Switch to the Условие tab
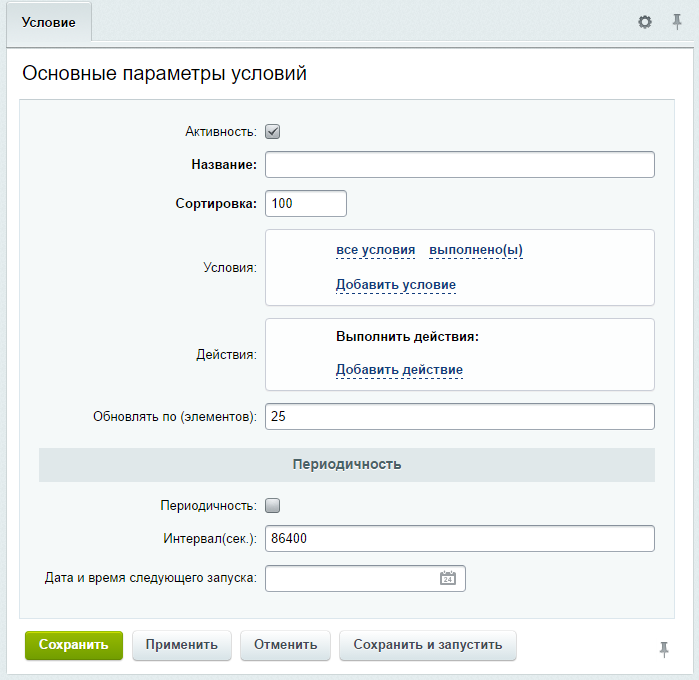This screenshot has height=680, width=699. pos(48,21)
